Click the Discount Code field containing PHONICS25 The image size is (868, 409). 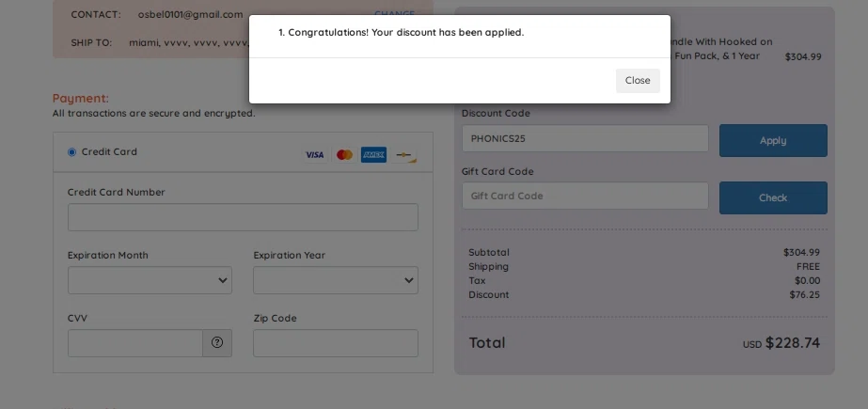click(x=585, y=138)
